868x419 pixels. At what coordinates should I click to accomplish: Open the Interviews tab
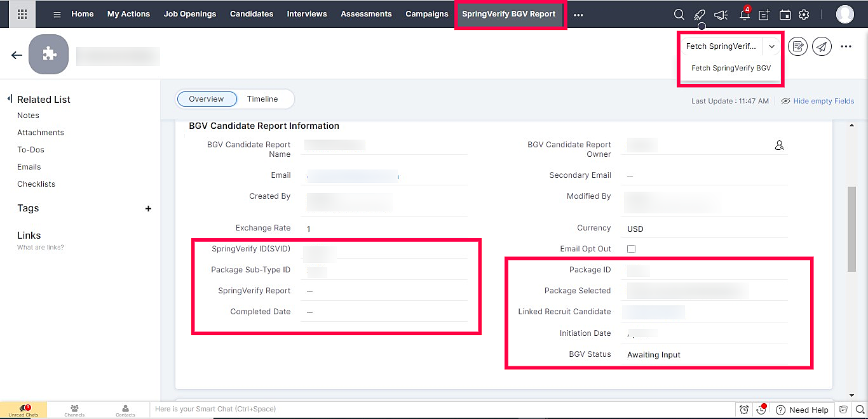[307, 14]
